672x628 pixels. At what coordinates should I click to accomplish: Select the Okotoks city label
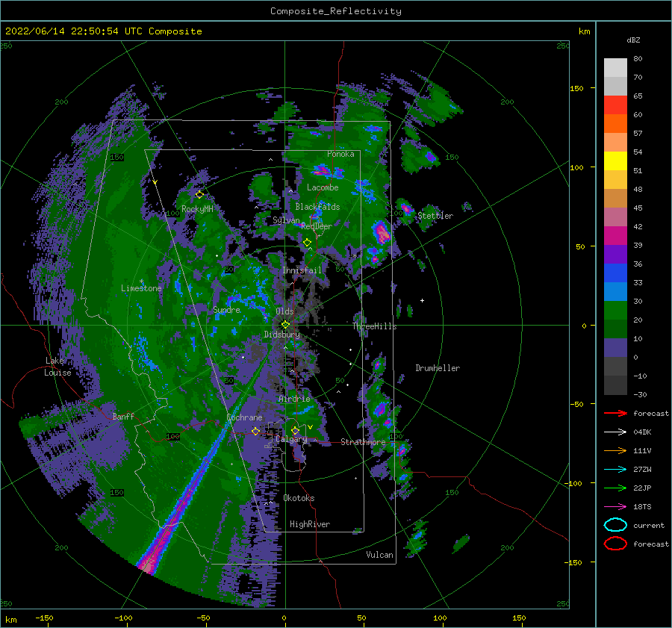(299, 498)
